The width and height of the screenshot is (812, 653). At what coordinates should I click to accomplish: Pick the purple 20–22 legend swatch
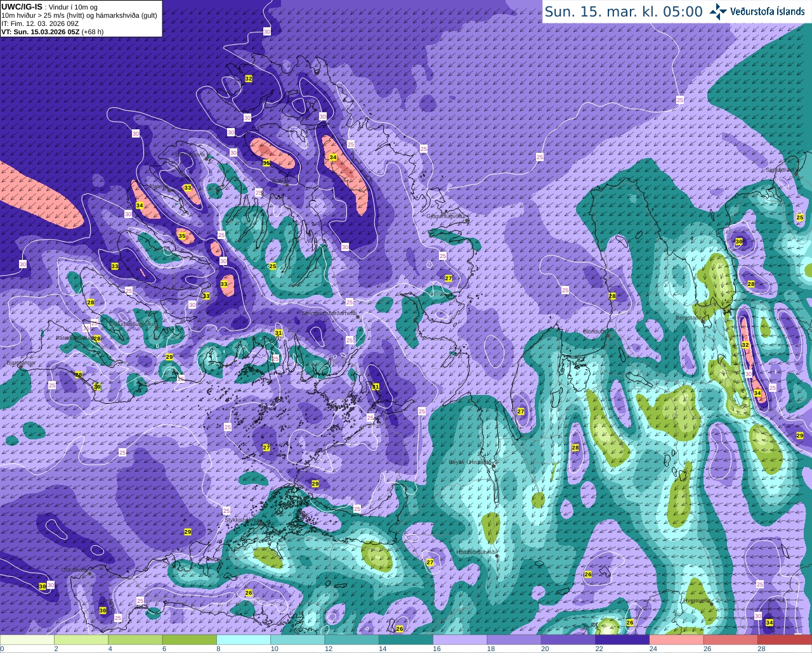point(568,640)
